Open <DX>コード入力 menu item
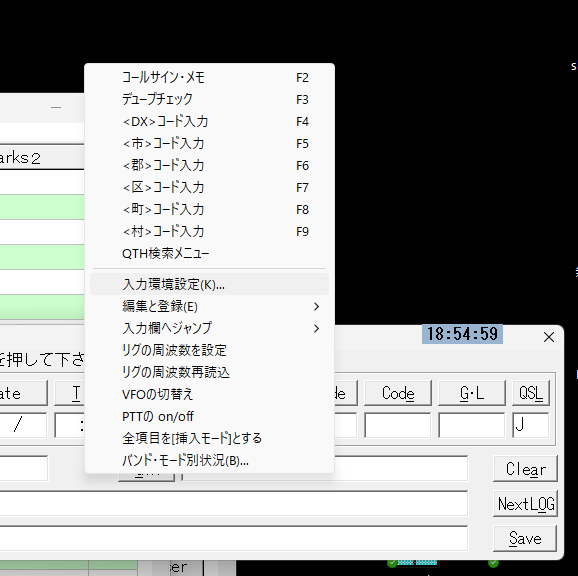This screenshot has height=576, width=578. click(x=209, y=122)
